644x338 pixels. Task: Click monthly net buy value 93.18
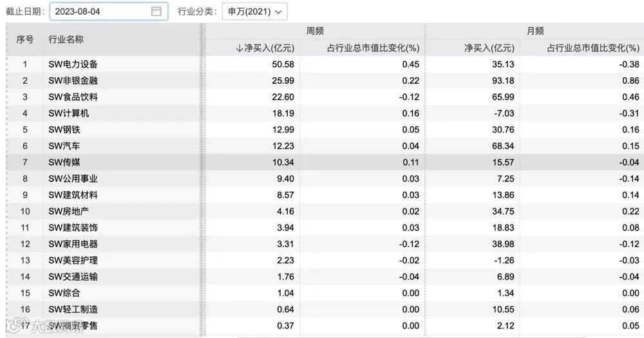pyautogui.click(x=503, y=81)
